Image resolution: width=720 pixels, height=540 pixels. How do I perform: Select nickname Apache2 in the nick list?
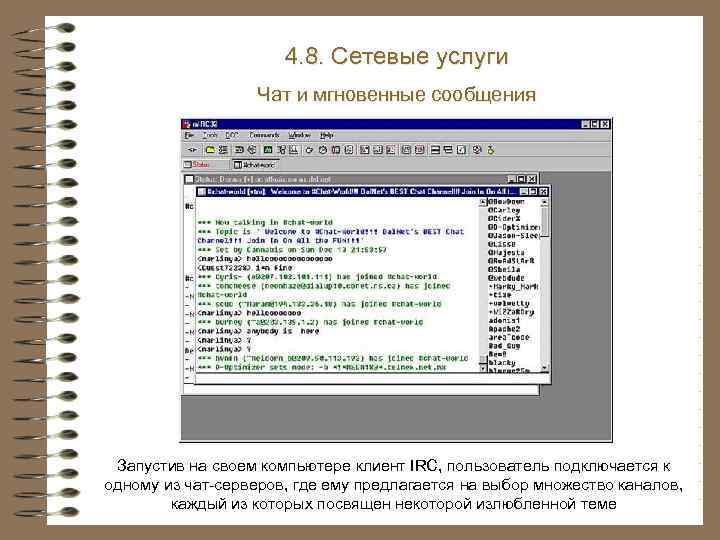click(x=504, y=329)
